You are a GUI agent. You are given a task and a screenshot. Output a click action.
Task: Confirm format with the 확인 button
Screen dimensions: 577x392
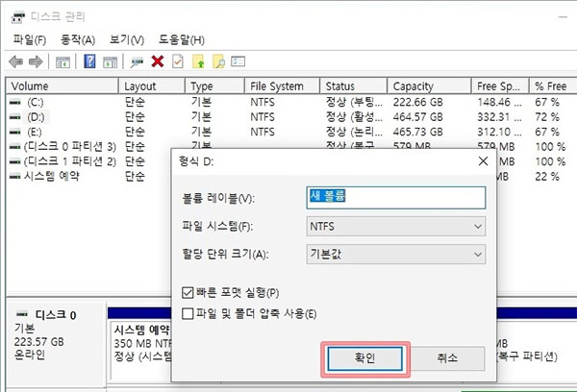[x=365, y=357]
